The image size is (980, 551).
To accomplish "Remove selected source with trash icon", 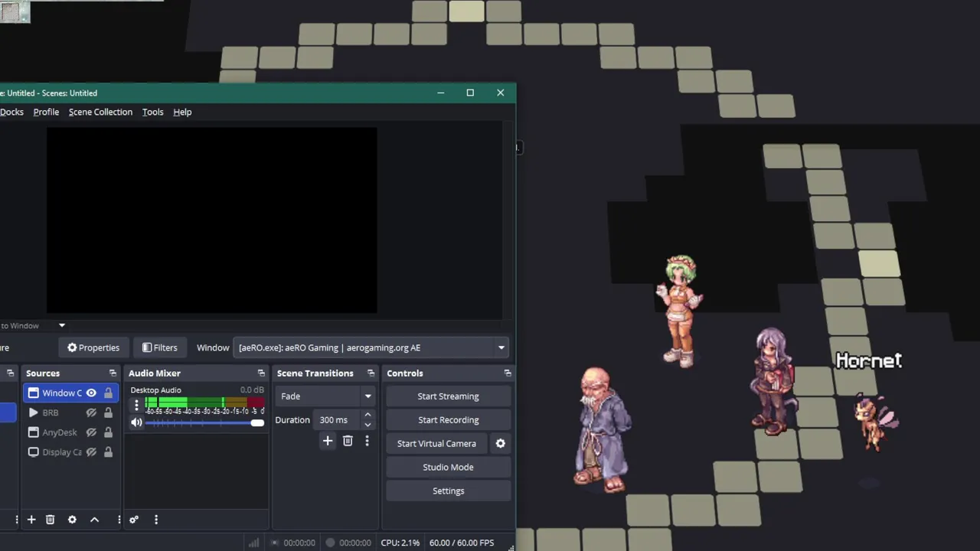I will pyautogui.click(x=51, y=520).
